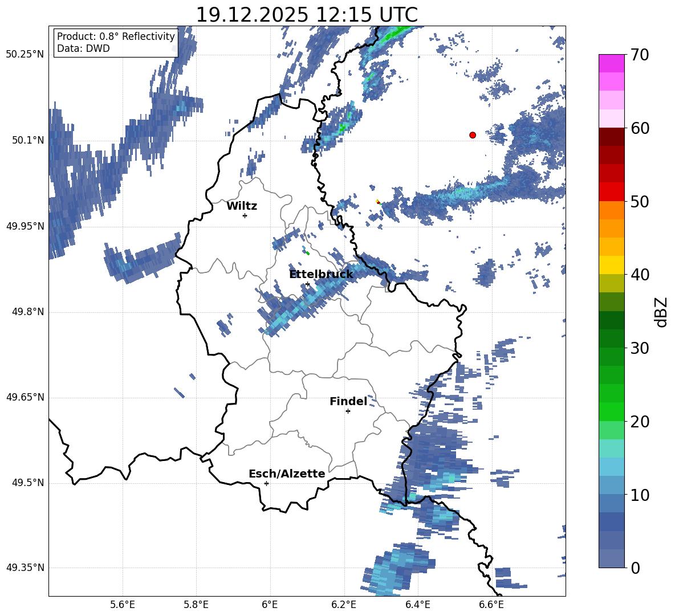Click the 50.25°N latitude label
Viewport: 675px width, 616px height.
25,55
